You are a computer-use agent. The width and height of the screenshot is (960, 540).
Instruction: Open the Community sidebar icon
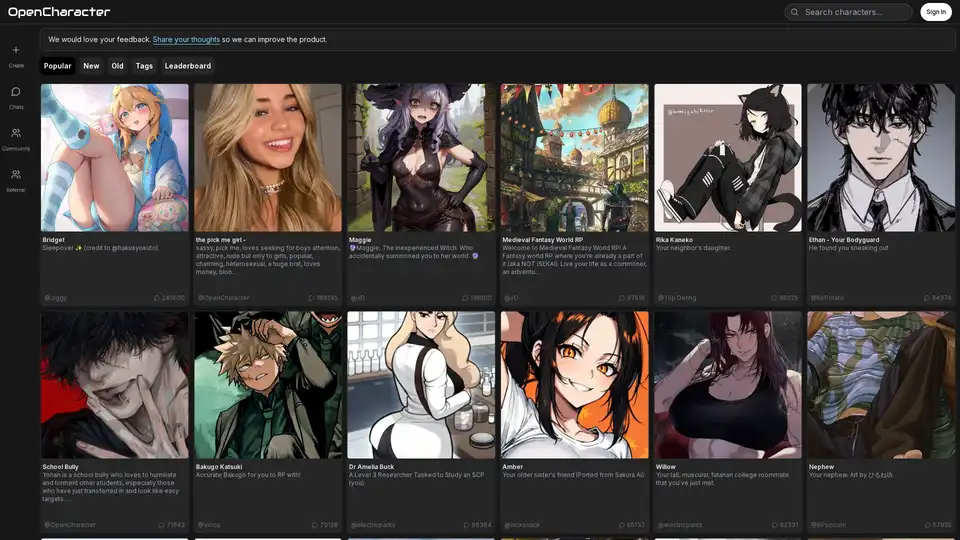pos(16,133)
